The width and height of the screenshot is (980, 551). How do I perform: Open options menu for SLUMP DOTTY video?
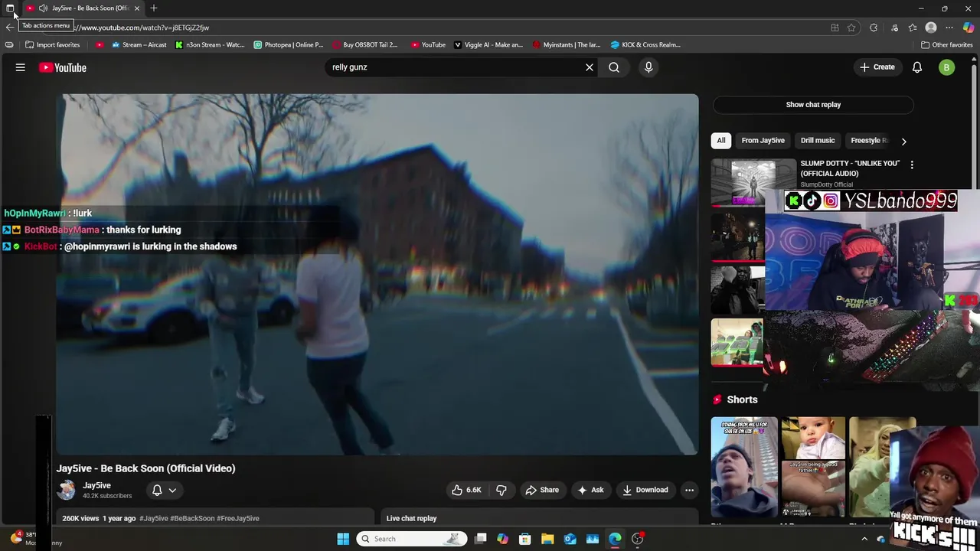click(911, 165)
